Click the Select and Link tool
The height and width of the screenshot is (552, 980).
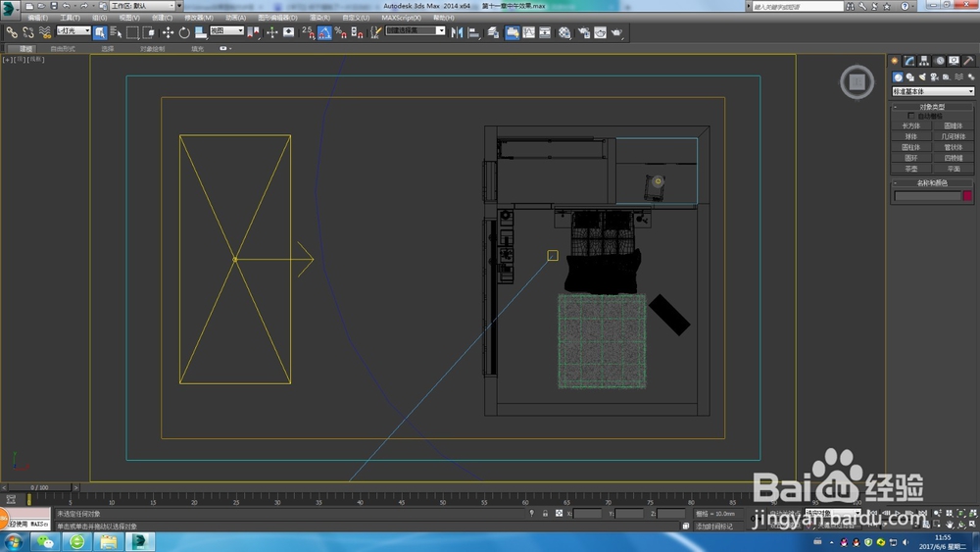point(12,32)
